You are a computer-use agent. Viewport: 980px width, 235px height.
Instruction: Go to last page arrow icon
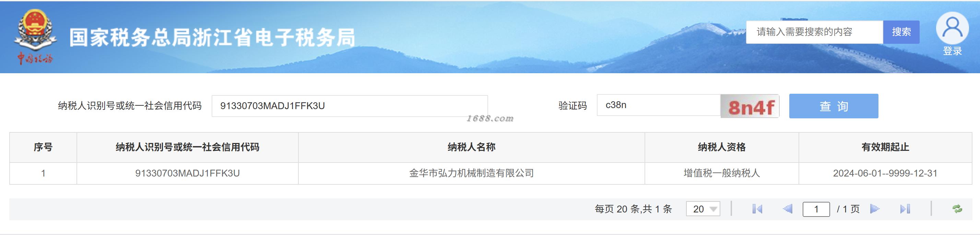tap(905, 209)
